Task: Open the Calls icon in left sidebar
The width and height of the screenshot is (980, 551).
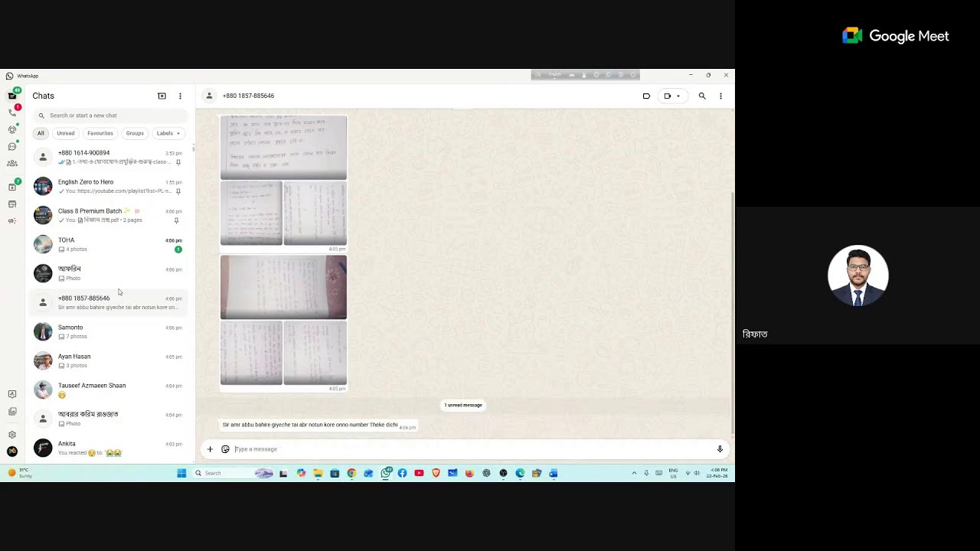Action: pyautogui.click(x=12, y=112)
